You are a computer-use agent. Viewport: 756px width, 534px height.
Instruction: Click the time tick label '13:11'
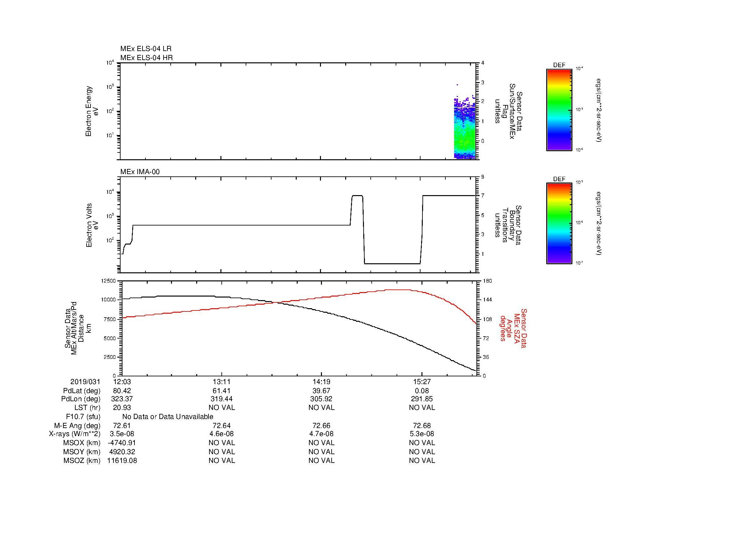click(x=222, y=382)
